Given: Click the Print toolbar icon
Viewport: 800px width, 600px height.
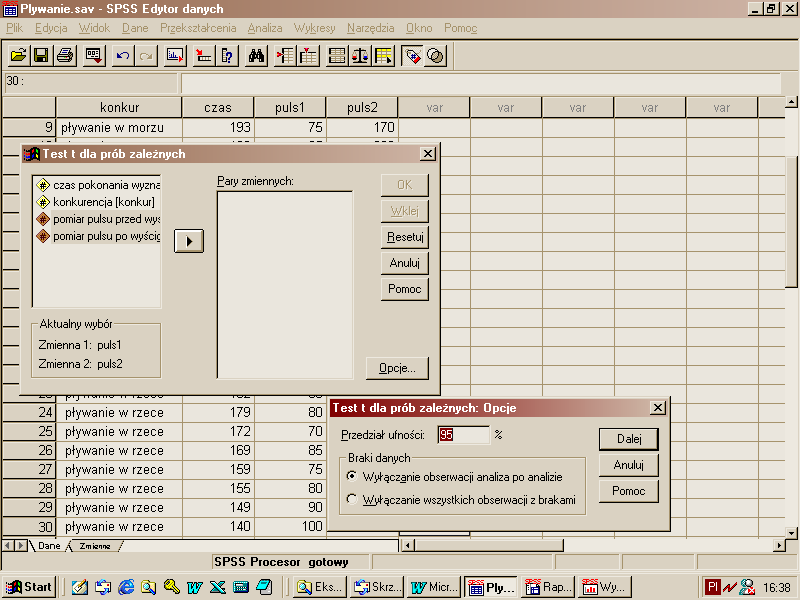Looking at the screenshot, I should tap(64, 56).
